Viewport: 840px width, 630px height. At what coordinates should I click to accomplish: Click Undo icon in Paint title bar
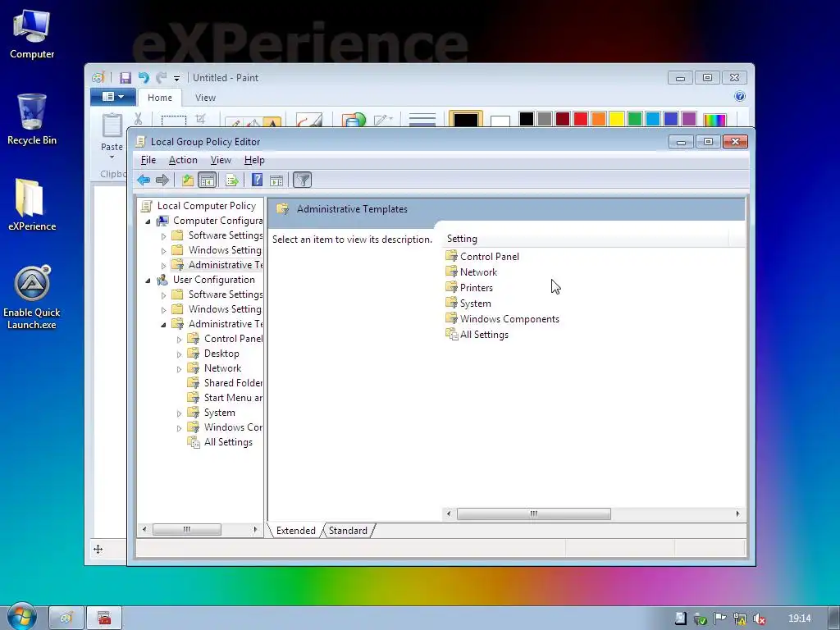tap(143, 78)
